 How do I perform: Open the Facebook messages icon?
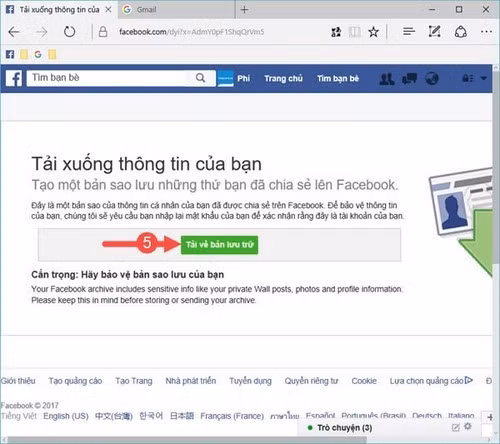pyautogui.click(x=409, y=79)
